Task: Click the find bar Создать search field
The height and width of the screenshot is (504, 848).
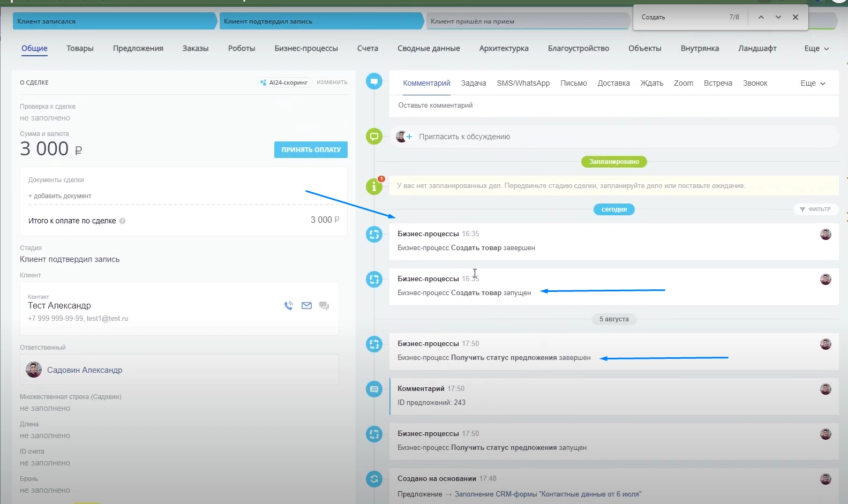Action: [x=680, y=17]
